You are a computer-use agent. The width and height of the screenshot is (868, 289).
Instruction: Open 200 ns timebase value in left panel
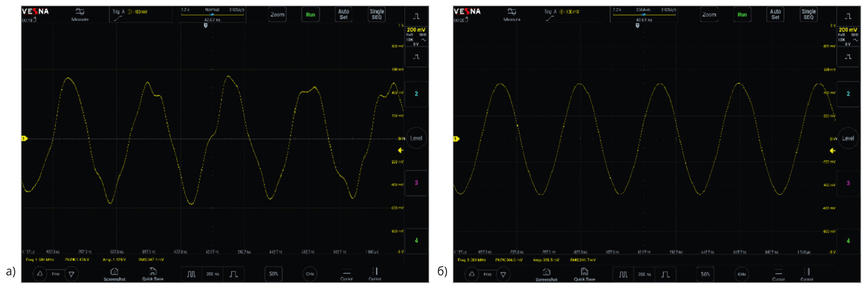(x=213, y=274)
